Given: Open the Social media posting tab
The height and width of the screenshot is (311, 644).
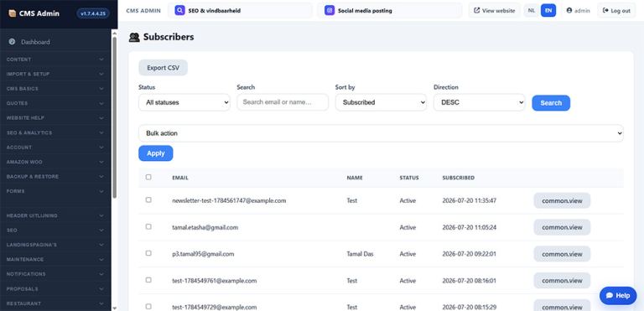Looking at the screenshot, I should click(389, 11).
